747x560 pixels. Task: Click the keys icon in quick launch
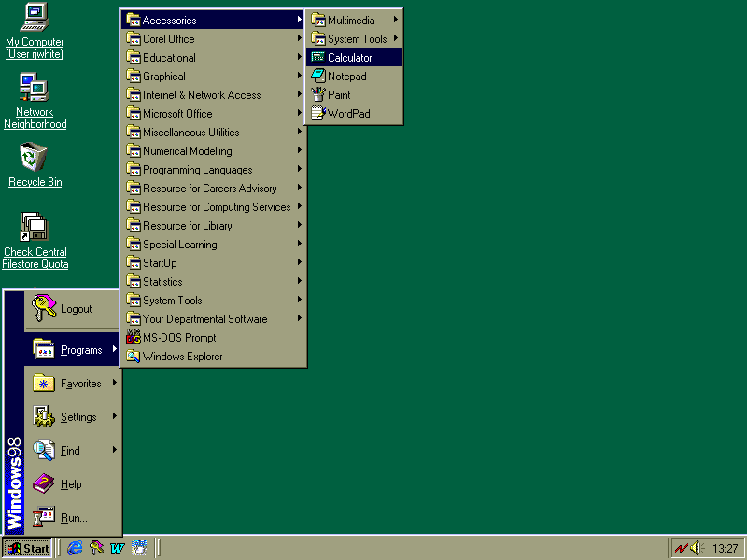96,548
